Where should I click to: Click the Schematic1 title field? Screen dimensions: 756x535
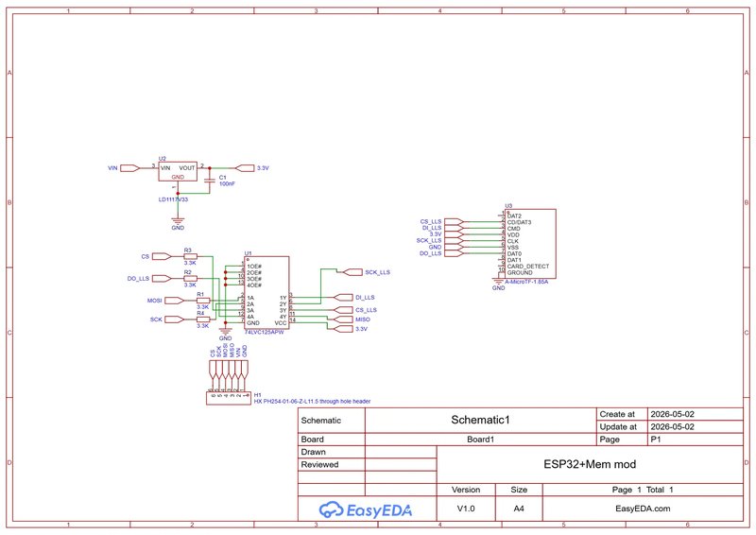click(480, 420)
